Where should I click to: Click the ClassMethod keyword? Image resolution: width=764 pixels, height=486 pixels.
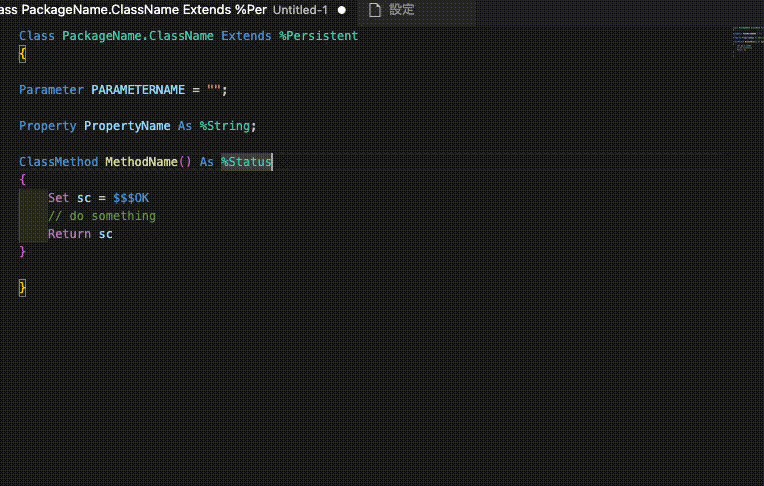pyautogui.click(x=58, y=162)
